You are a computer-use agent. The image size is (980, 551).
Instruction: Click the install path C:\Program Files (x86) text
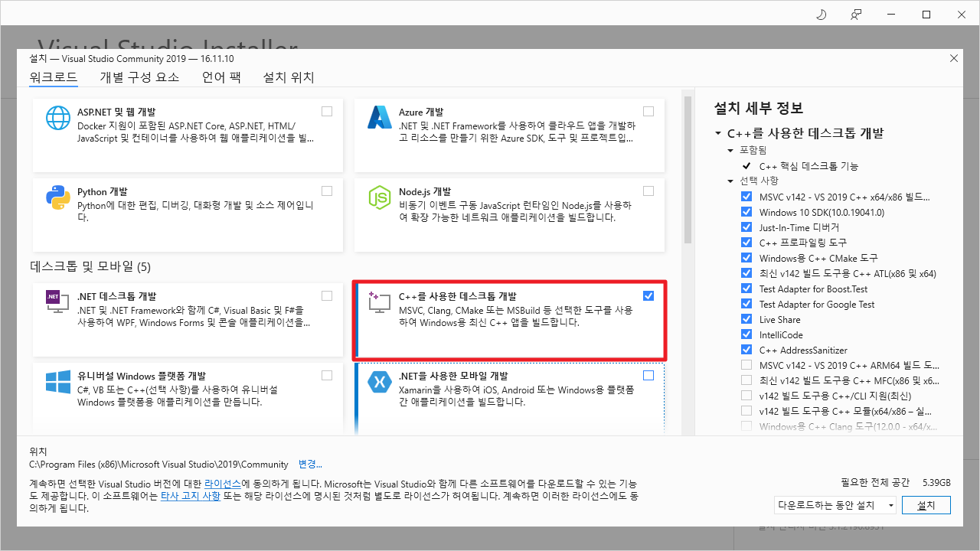(158, 464)
